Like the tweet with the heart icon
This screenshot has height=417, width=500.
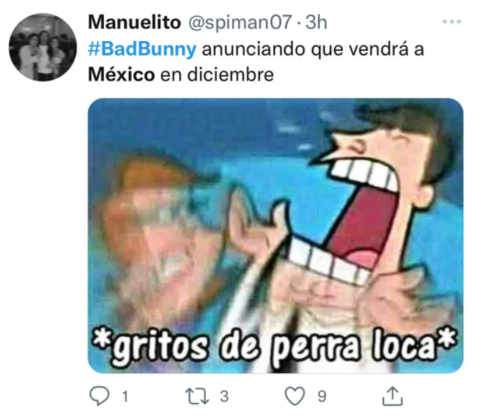point(295,396)
